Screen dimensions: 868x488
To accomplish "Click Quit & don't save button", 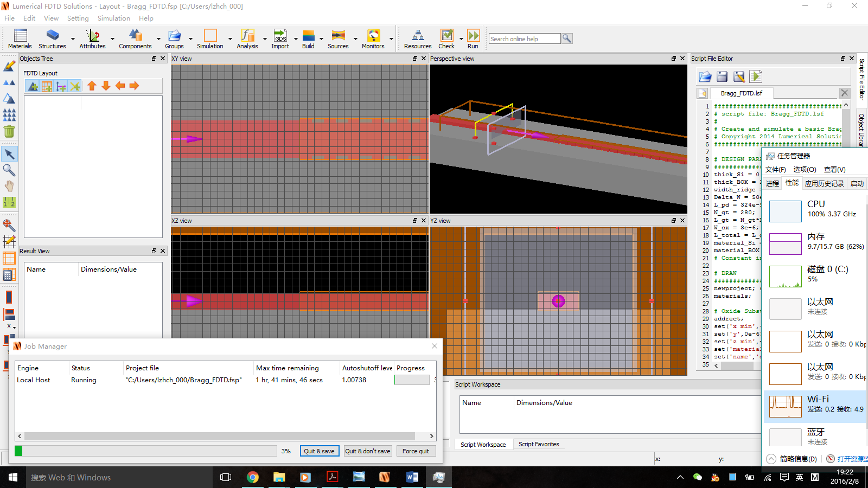I will tap(368, 451).
